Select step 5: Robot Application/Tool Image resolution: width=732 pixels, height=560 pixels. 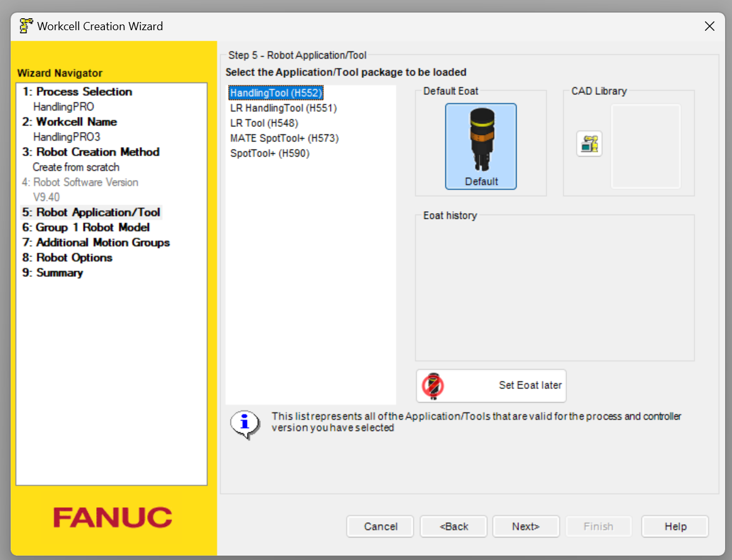pyautogui.click(x=91, y=212)
